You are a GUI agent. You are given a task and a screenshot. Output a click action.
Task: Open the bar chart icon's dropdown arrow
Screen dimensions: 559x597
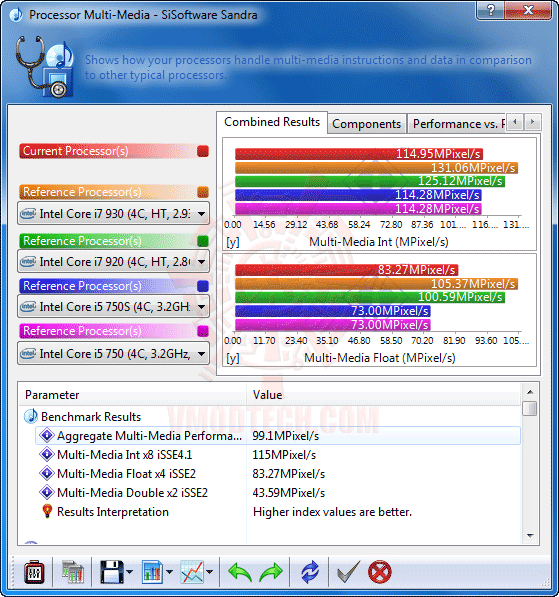click(169, 572)
